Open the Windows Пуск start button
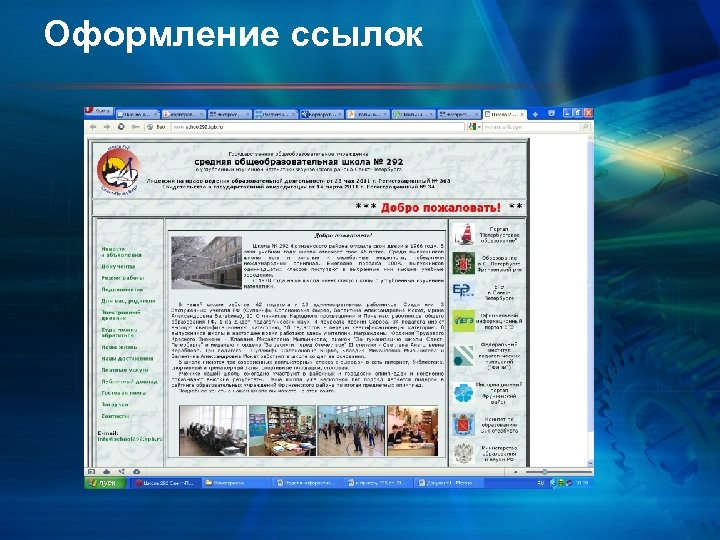 click(x=105, y=483)
